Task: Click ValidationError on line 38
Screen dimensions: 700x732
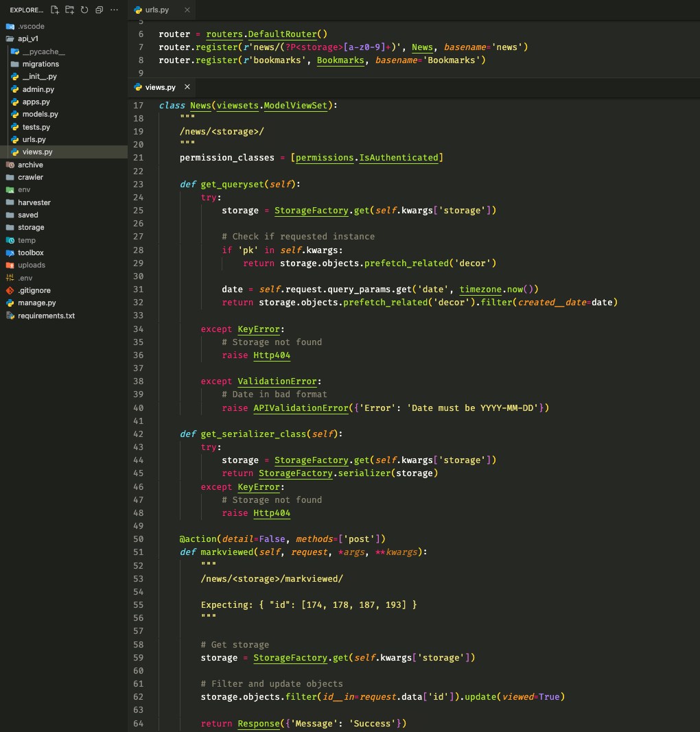Action: coord(277,381)
